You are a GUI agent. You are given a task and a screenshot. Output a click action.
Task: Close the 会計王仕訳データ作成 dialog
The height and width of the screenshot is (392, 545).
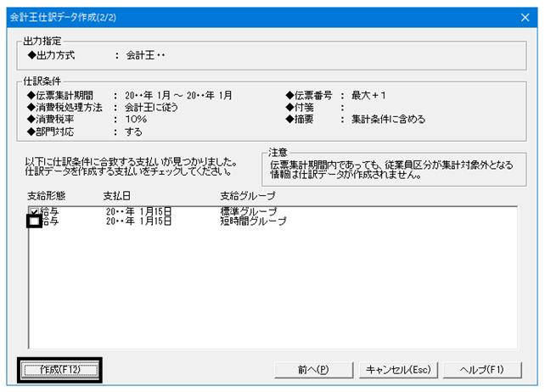click(x=525, y=17)
